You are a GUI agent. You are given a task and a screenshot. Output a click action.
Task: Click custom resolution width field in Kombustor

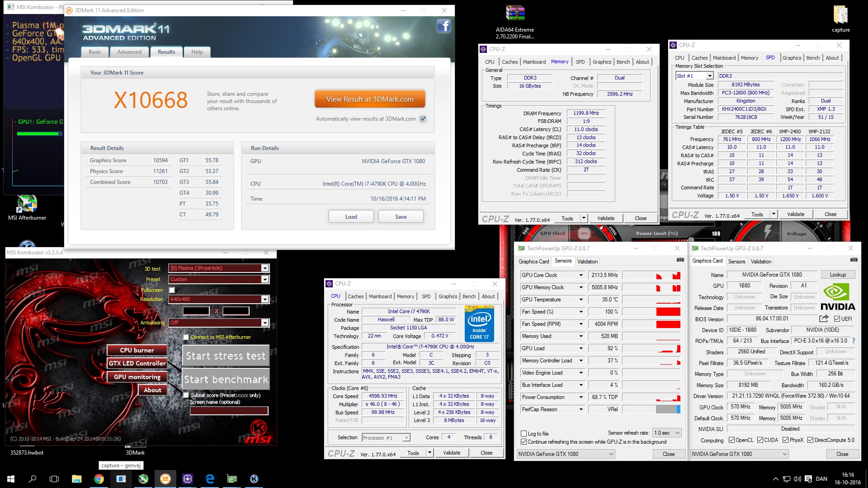tap(196, 311)
